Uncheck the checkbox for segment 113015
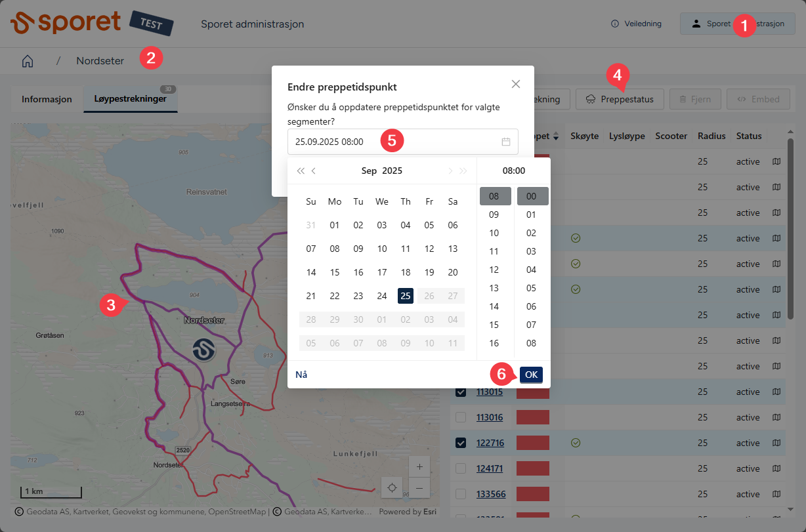The height and width of the screenshot is (532, 806). coord(461,392)
